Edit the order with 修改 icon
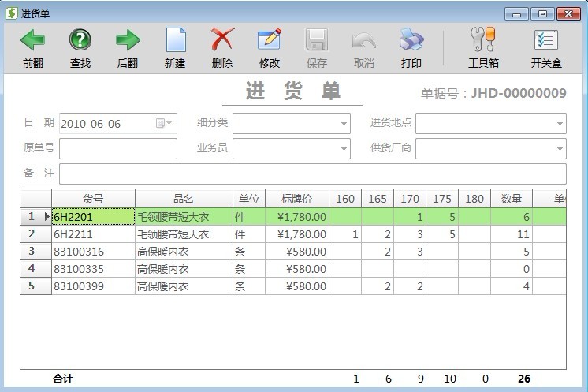588x392 pixels. click(270, 39)
